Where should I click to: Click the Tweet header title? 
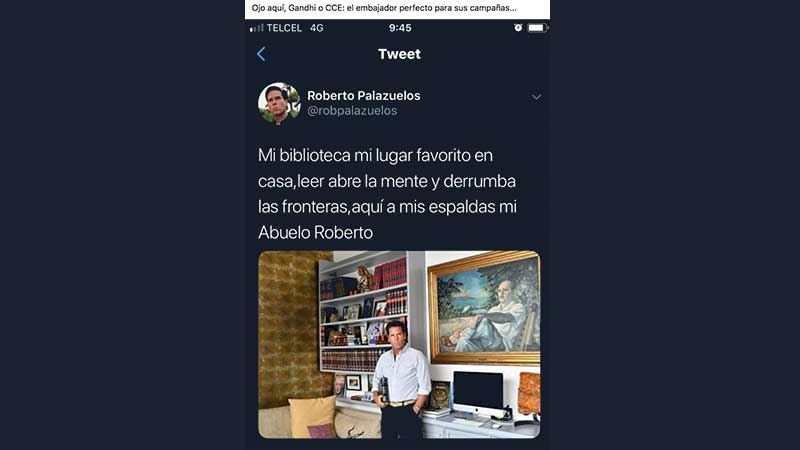(x=399, y=54)
